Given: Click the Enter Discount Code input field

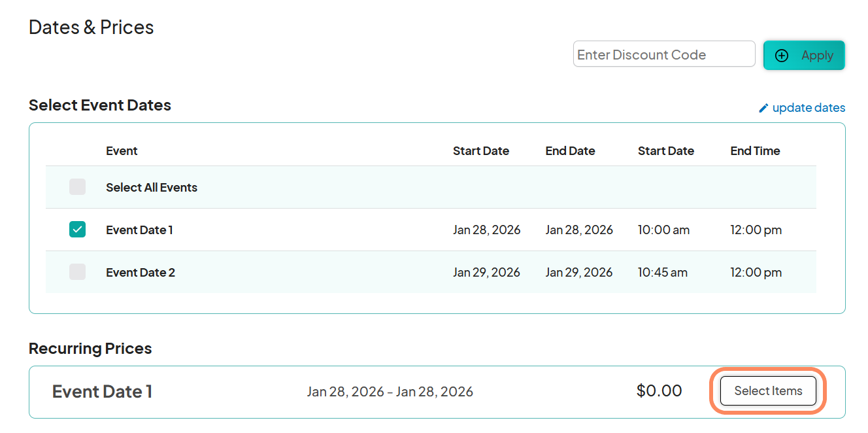Looking at the screenshot, I should coord(663,54).
